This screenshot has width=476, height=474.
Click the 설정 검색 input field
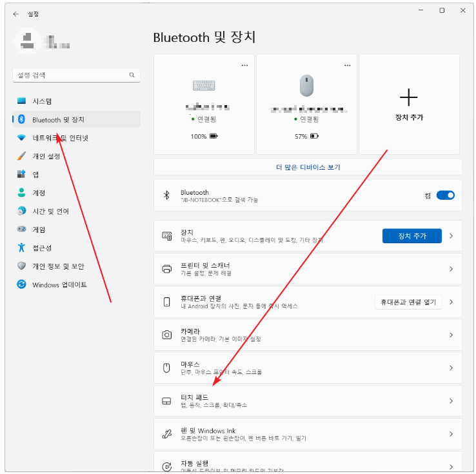pos(76,75)
